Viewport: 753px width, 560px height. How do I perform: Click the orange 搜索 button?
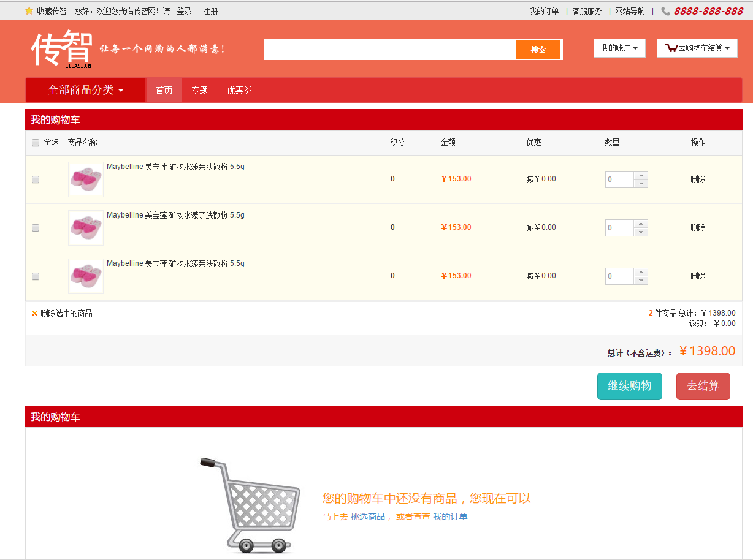538,50
